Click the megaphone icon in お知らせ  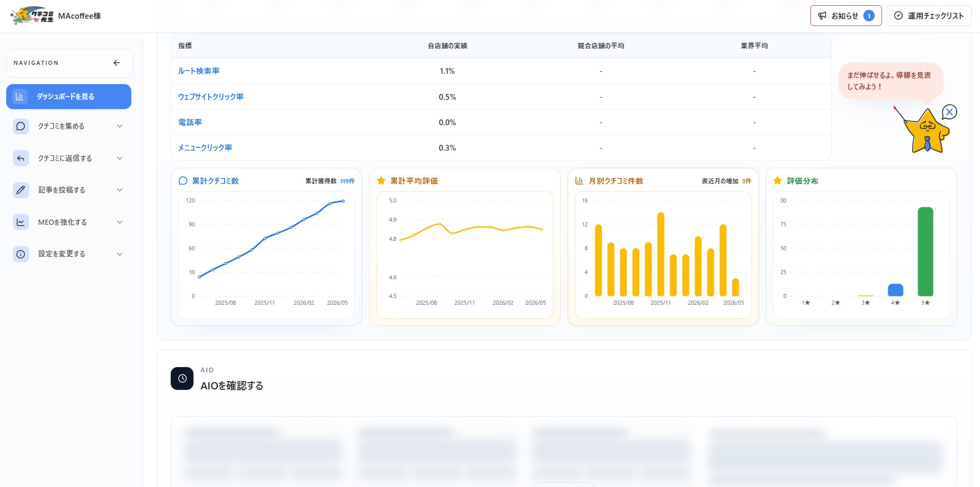tap(822, 16)
